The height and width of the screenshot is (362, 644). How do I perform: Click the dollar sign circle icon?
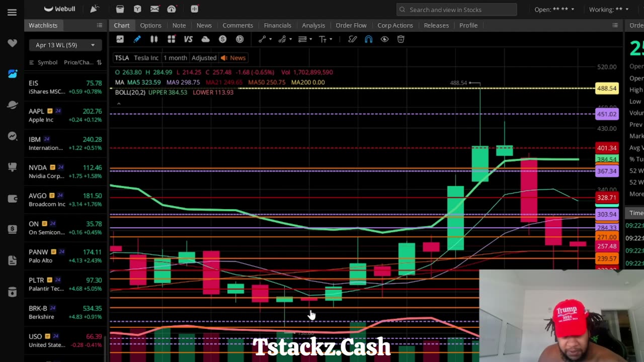(222, 39)
